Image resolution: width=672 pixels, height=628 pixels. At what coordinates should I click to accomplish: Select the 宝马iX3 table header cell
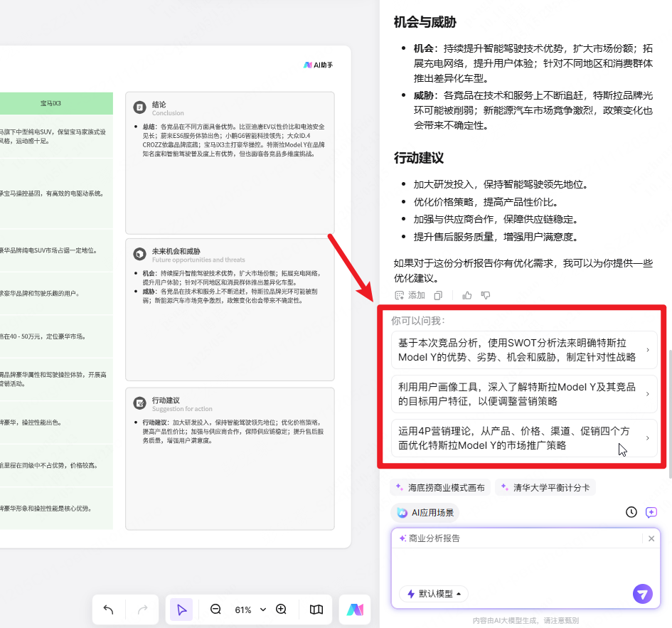(50, 103)
